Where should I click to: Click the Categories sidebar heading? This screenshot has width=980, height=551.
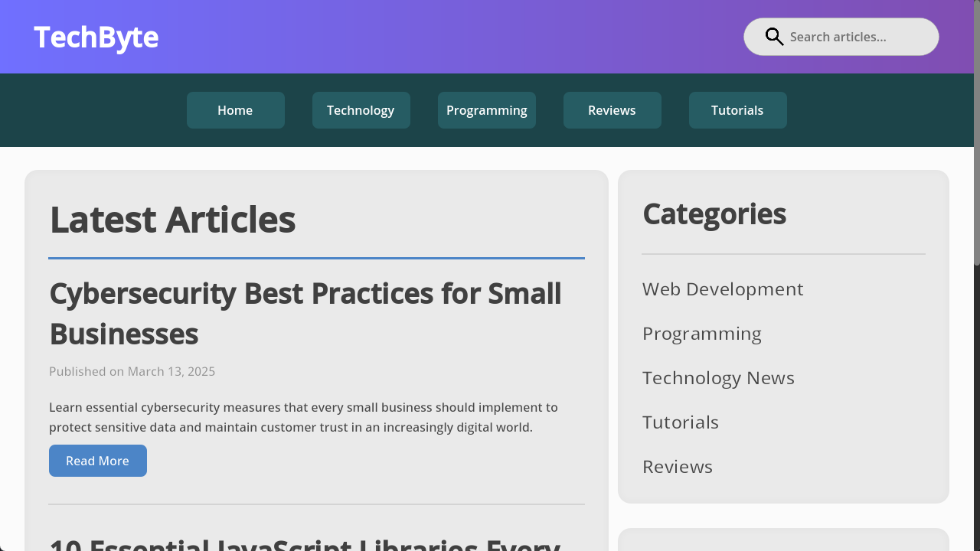(714, 214)
